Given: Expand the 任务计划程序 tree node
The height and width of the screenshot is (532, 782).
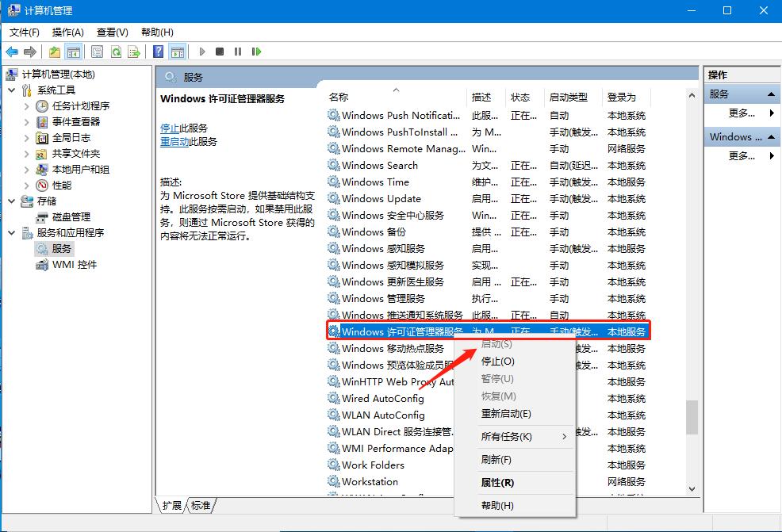Looking at the screenshot, I should (26, 105).
